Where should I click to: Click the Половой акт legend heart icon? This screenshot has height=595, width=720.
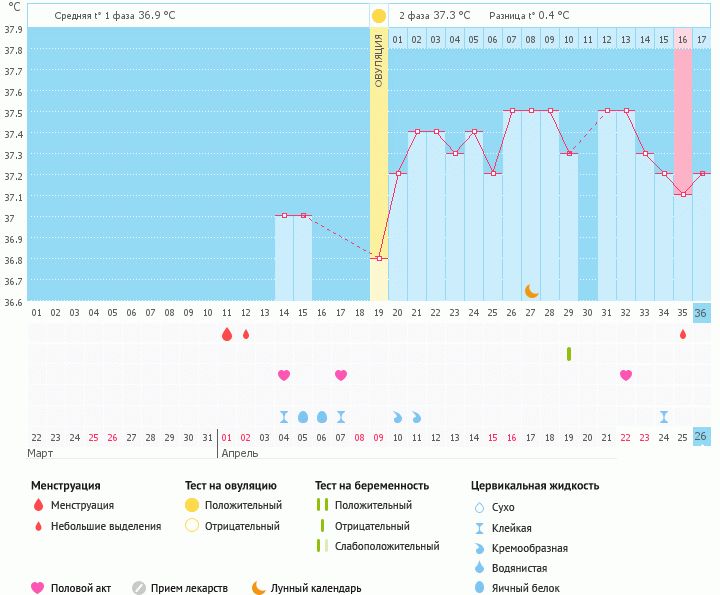point(38,588)
